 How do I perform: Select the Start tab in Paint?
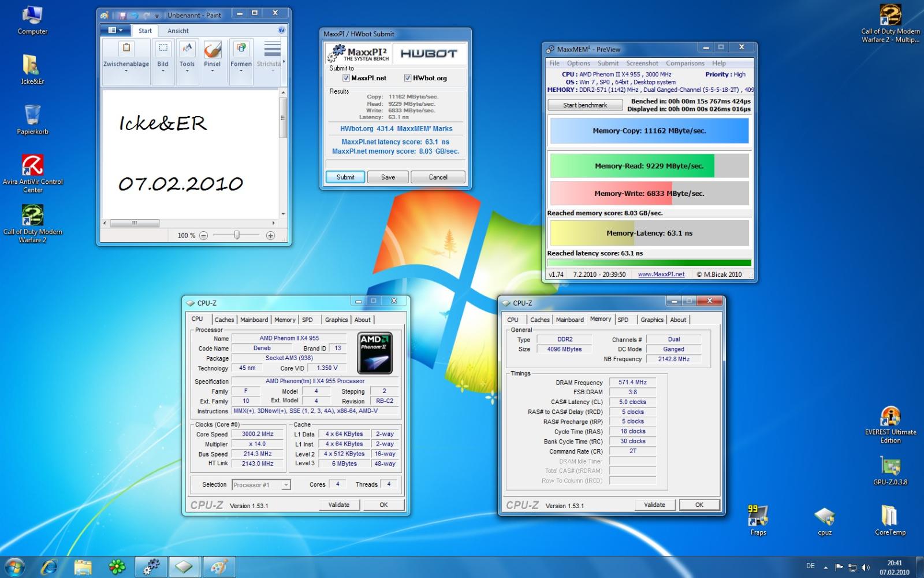pyautogui.click(x=145, y=31)
